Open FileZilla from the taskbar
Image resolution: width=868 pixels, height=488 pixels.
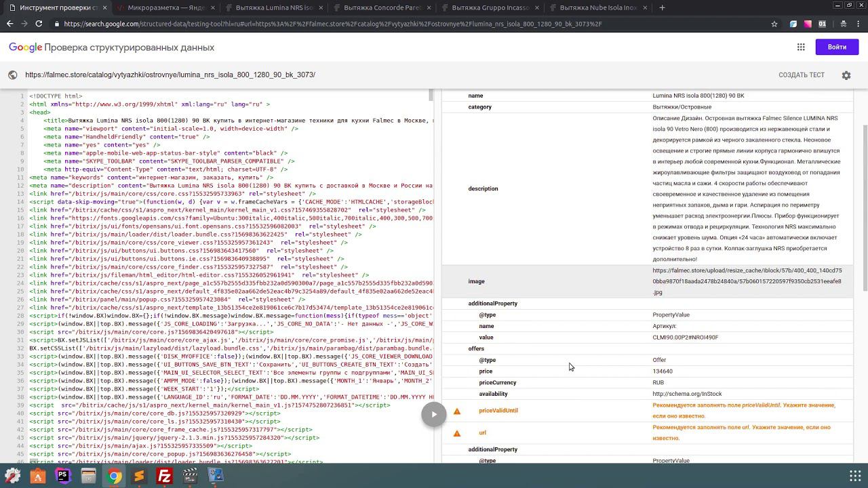[x=165, y=476]
